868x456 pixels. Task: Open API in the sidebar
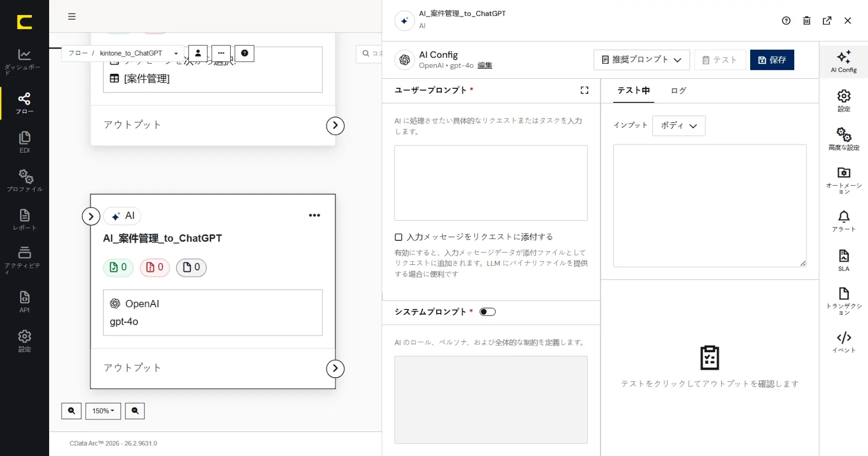(24, 301)
